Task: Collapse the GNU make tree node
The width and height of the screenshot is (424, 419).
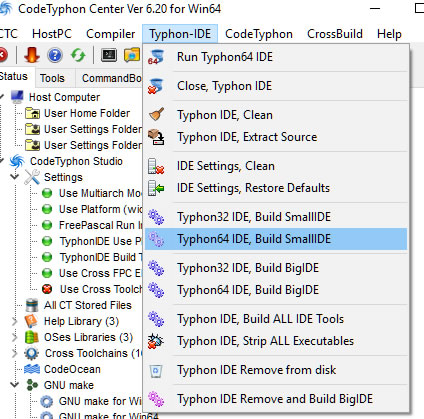Action: [15, 385]
